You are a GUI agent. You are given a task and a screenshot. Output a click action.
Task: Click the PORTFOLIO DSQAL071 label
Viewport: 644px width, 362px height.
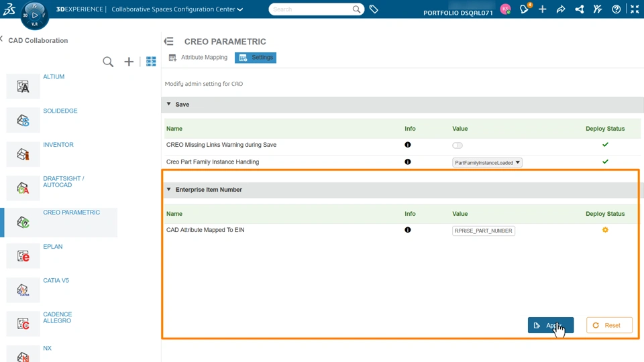(458, 13)
